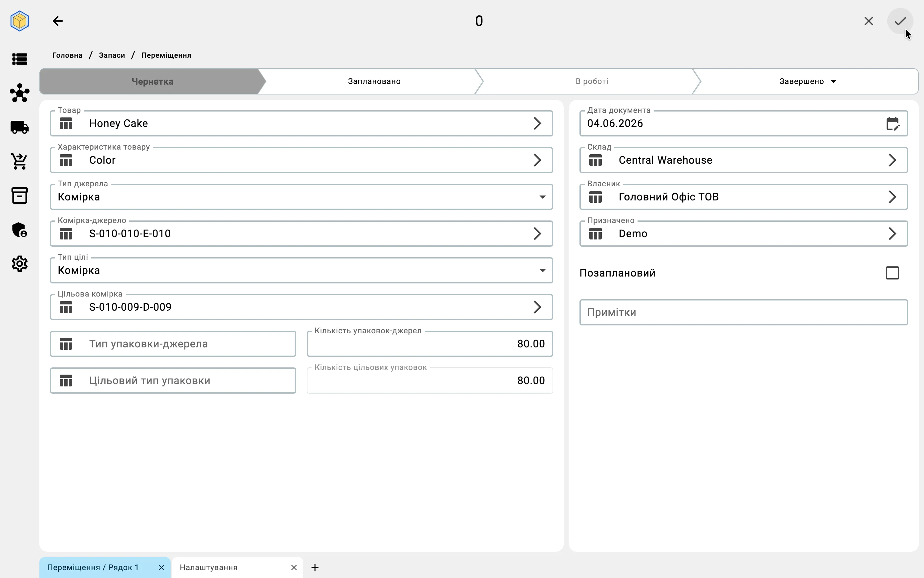Screen dimensions: 924x578
Task: Close the Налаштування tab
Action: pos(294,568)
